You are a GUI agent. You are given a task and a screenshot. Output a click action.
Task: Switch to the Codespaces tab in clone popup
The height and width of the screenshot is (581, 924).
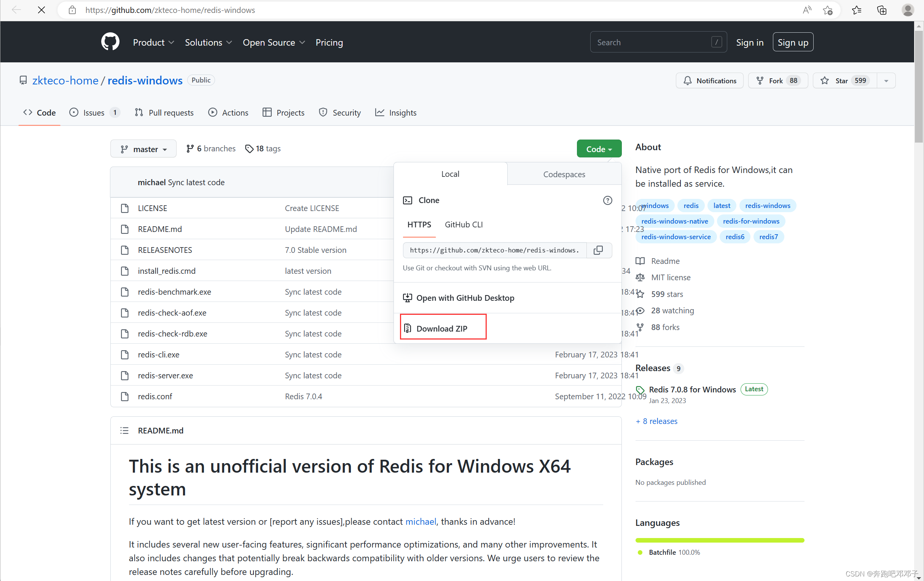click(564, 174)
